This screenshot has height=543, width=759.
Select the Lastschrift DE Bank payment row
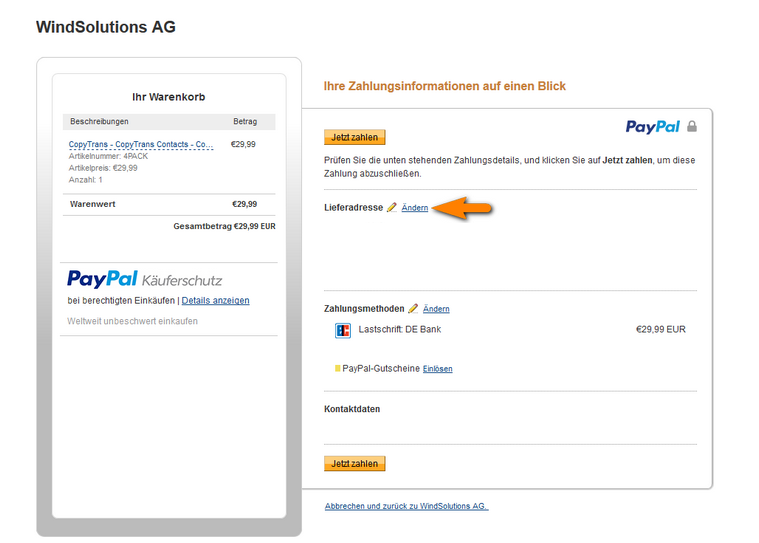[510, 330]
